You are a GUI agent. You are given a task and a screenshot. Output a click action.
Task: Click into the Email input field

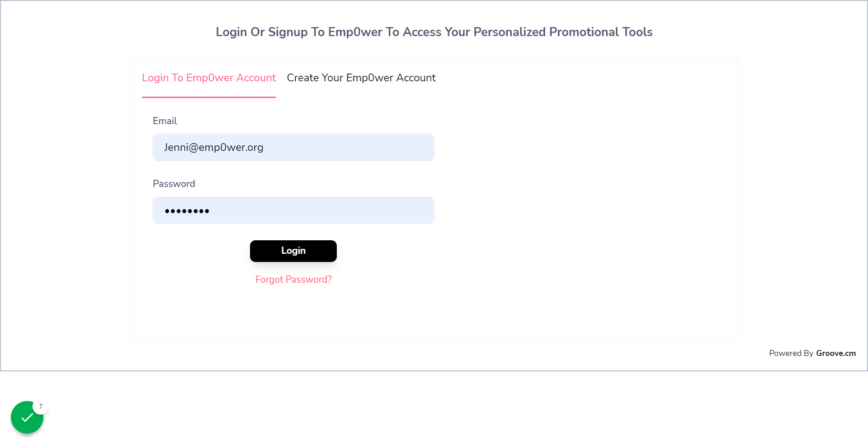(x=293, y=147)
